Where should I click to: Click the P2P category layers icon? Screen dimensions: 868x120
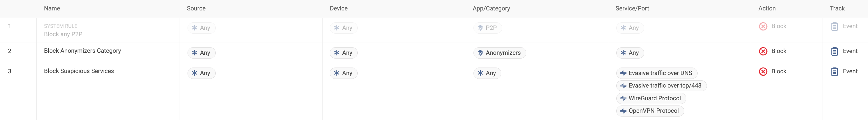pos(480,28)
